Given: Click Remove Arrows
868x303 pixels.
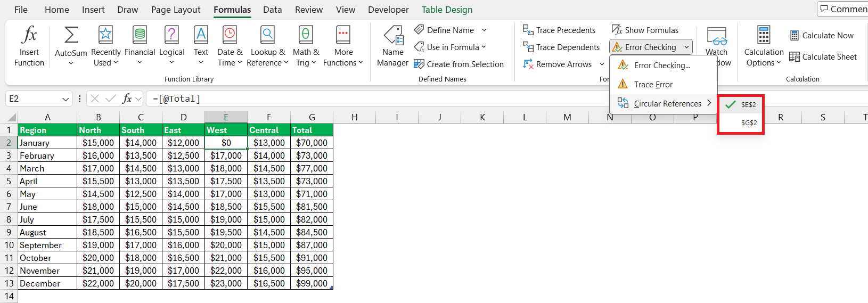Looking at the screenshot, I should pyautogui.click(x=558, y=64).
